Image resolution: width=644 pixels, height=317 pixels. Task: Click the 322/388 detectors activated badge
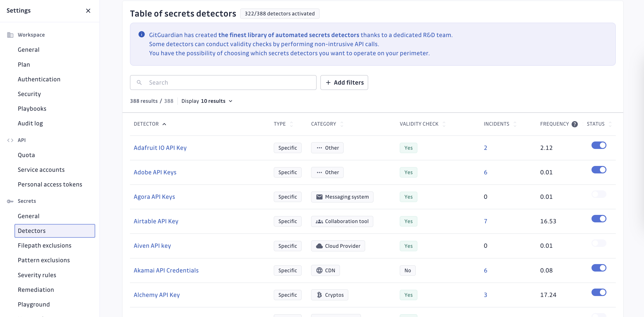click(x=280, y=14)
